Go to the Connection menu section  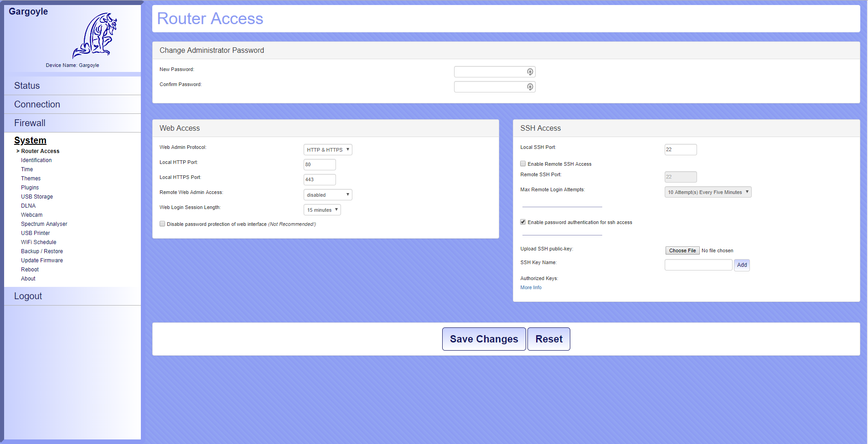click(x=37, y=104)
